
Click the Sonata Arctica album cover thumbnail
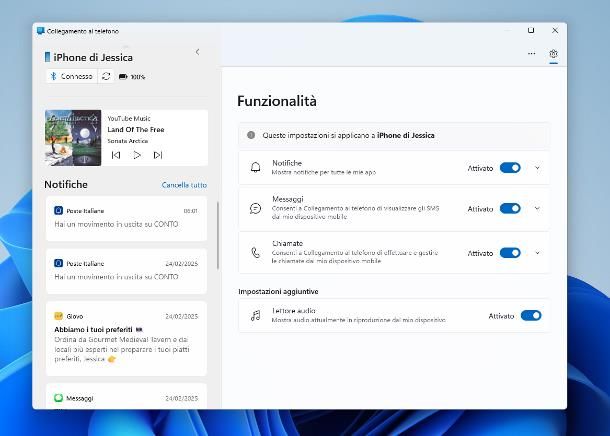tap(73, 138)
